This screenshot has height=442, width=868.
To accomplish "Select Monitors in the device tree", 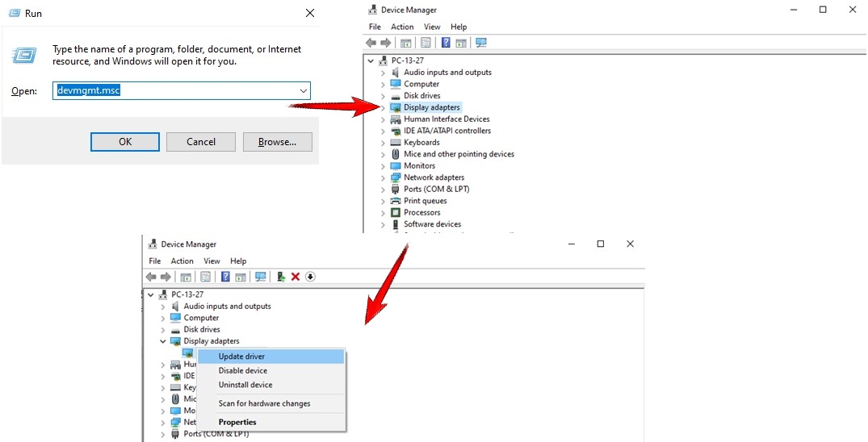I will [x=419, y=165].
